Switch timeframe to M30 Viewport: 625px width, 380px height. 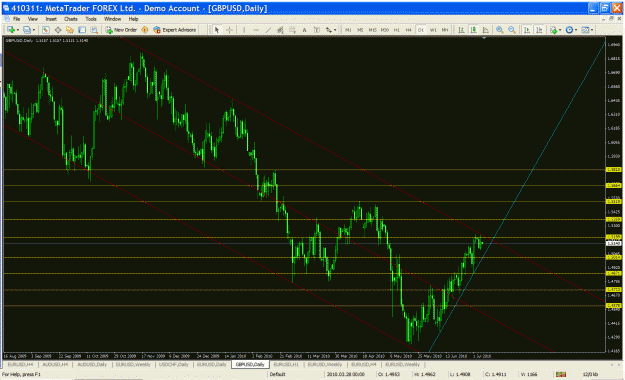385,30
